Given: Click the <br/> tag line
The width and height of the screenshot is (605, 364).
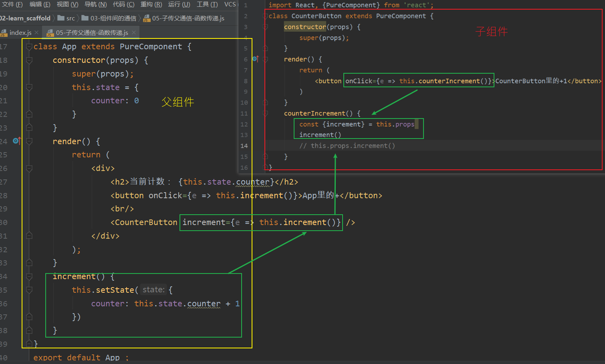Looking at the screenshot, I should (122, 209).
